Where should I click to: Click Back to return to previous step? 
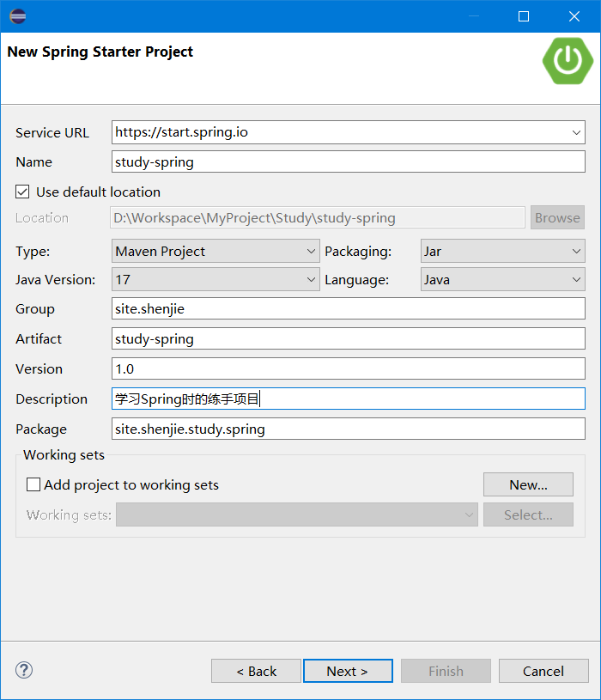pos(256,671)
